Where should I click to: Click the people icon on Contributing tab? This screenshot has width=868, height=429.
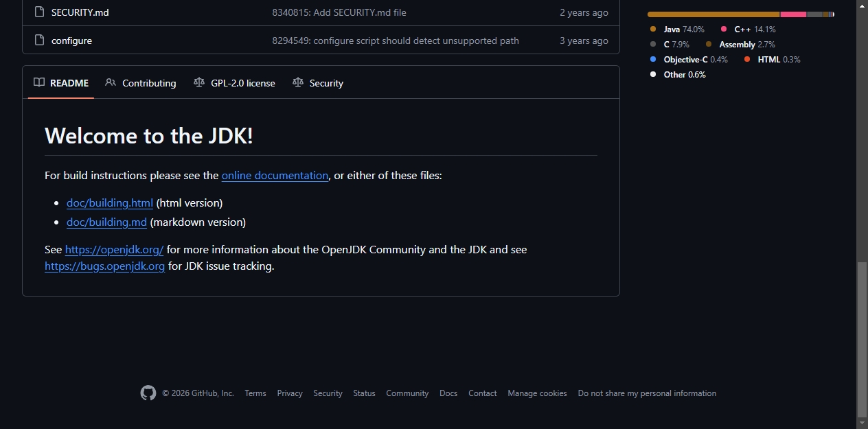111,82
